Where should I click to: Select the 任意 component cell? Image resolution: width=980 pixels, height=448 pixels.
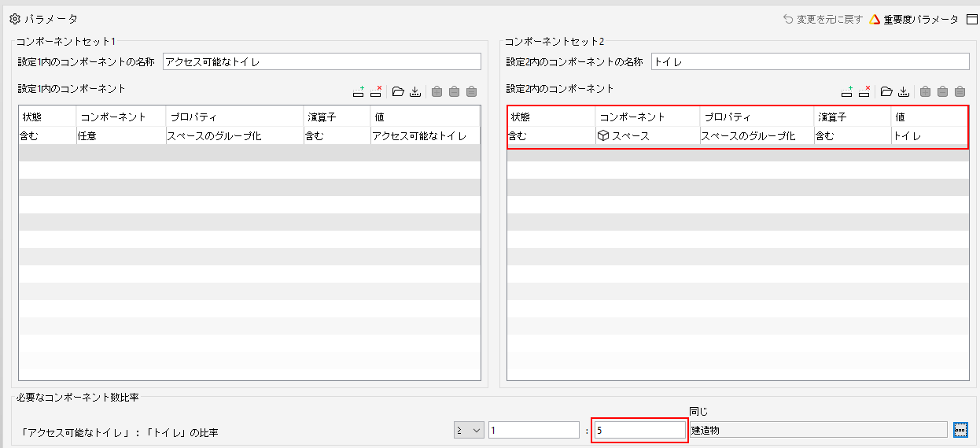121,135
